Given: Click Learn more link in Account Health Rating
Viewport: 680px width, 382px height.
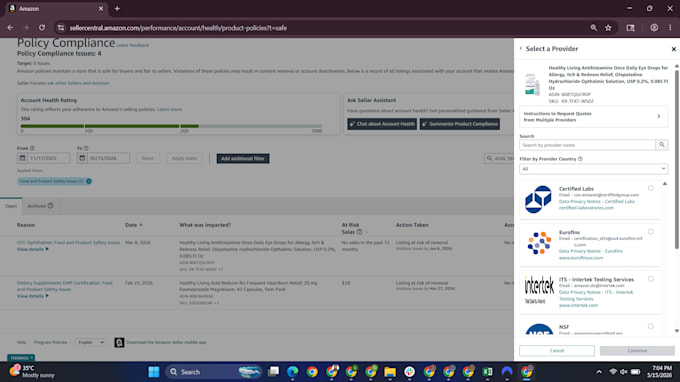Looking at the screenshot, I should tap(169, 109).
